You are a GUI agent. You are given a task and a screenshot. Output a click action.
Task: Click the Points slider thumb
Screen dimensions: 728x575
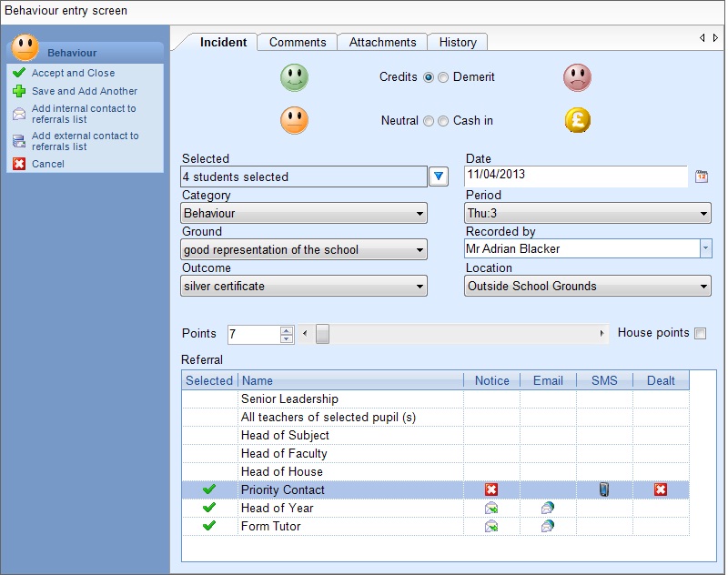[322, 334]
